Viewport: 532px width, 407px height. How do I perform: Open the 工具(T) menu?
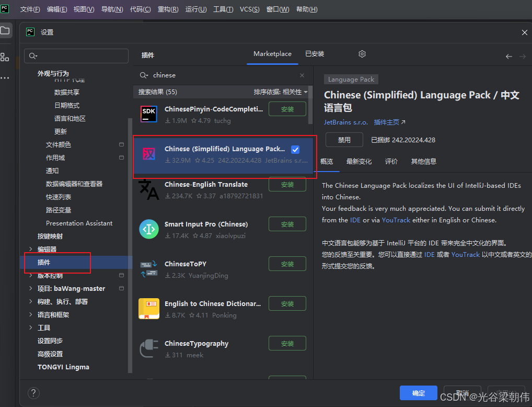[223, 9]
